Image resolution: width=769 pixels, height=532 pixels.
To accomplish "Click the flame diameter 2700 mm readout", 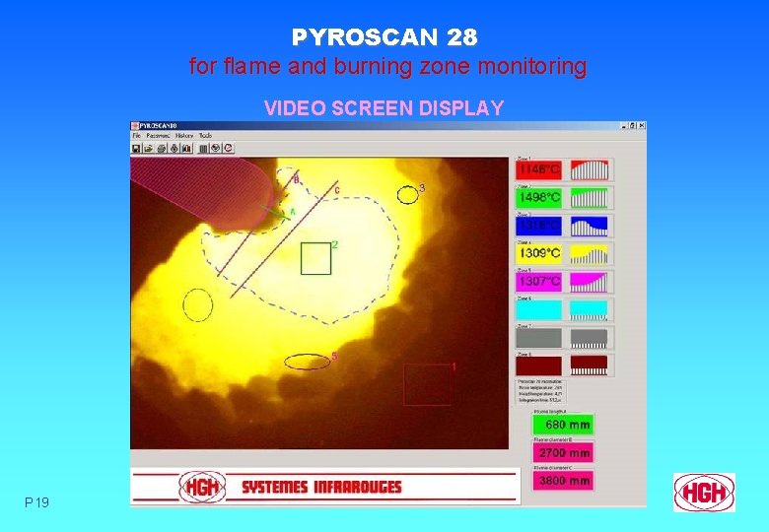I will point(564,452).
